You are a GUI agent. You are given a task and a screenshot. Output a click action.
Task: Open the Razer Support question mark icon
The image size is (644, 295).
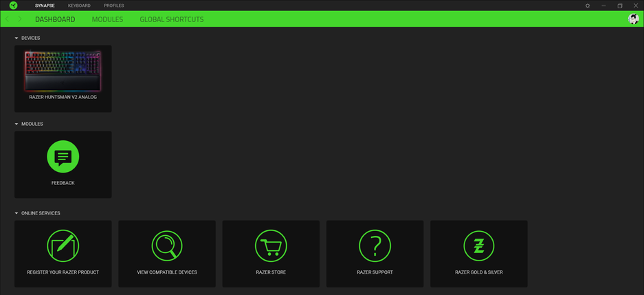tap(375, 245)
